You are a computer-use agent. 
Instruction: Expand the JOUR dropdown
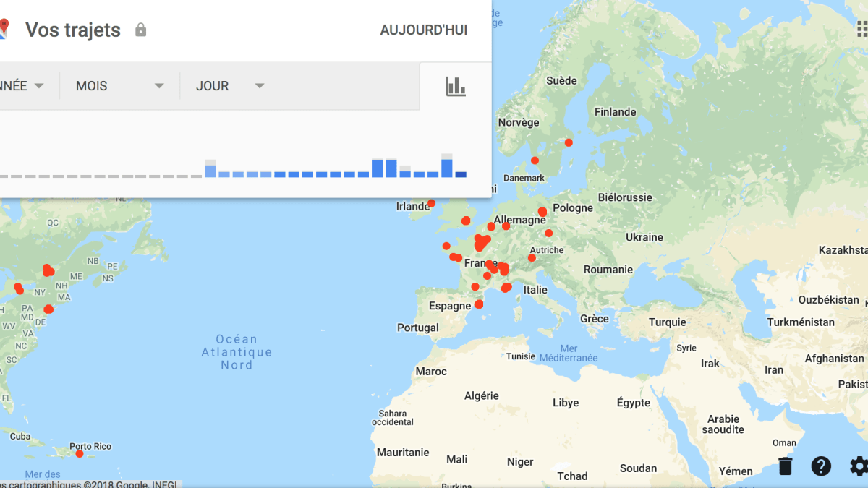(x=230, y=86)
